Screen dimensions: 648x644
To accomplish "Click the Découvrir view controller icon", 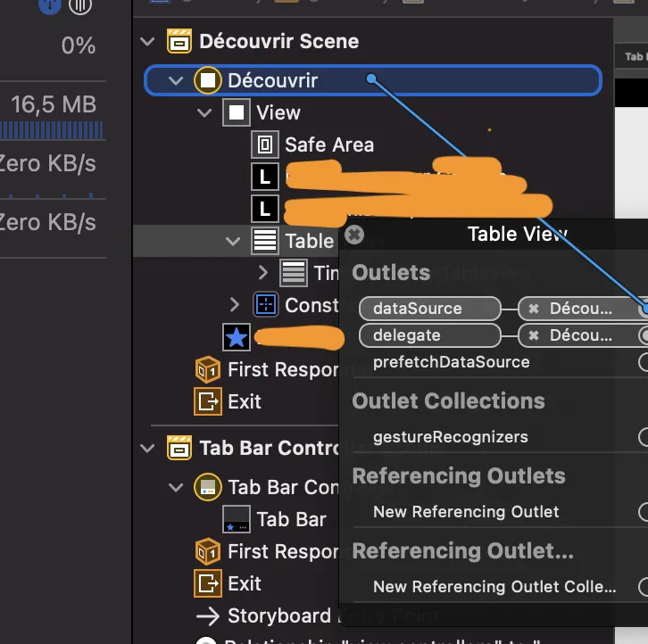I will 207,80.
